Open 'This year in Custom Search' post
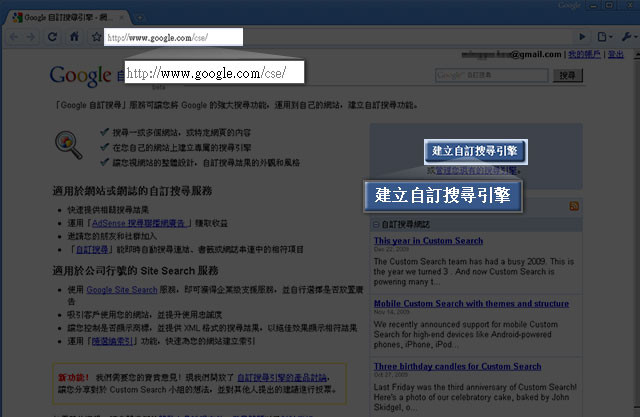640x417 pixels. [x=428, y=241]
